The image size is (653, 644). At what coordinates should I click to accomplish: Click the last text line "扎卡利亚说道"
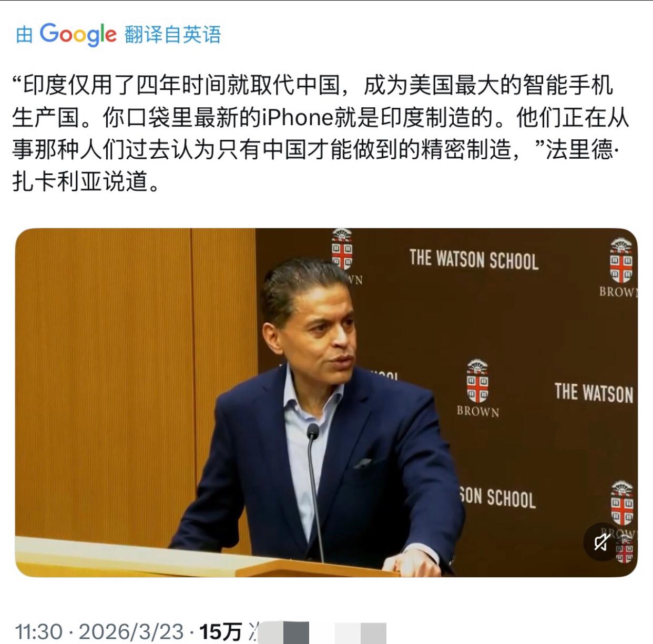(x=86, y=182)
